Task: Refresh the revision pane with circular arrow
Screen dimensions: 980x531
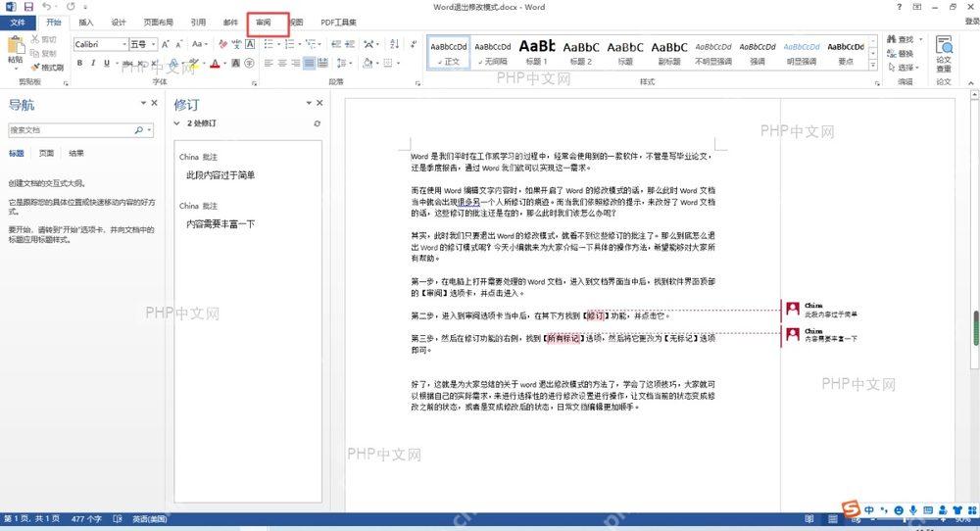Action: click(x=317, y=123)
